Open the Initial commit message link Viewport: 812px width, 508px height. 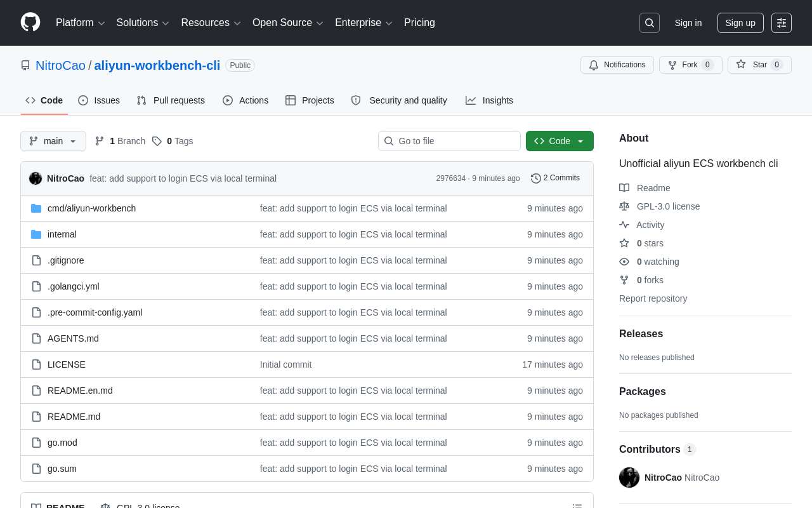tap(286, 364)
